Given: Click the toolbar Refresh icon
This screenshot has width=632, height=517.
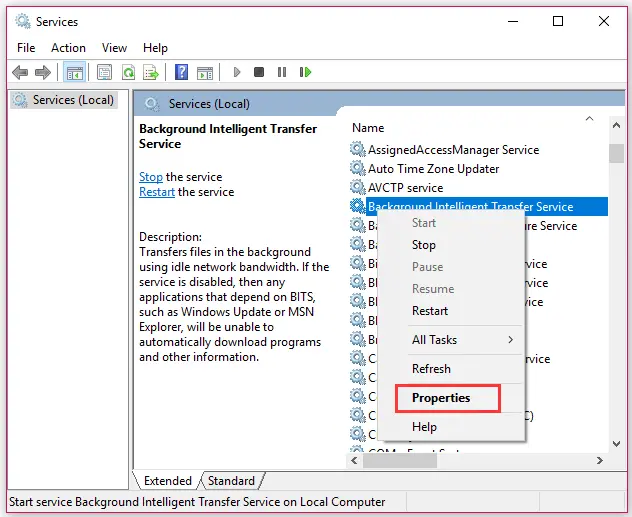Looking at the screenshot, I should [128, 72].
